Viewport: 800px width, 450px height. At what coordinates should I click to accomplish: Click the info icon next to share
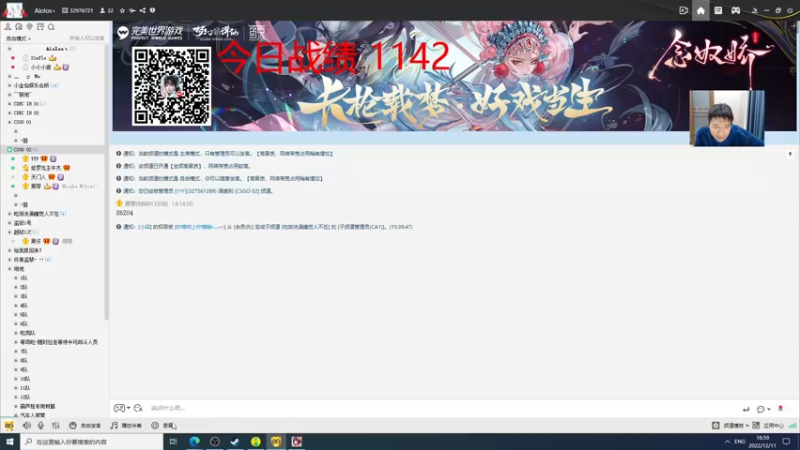pos(152,10)
